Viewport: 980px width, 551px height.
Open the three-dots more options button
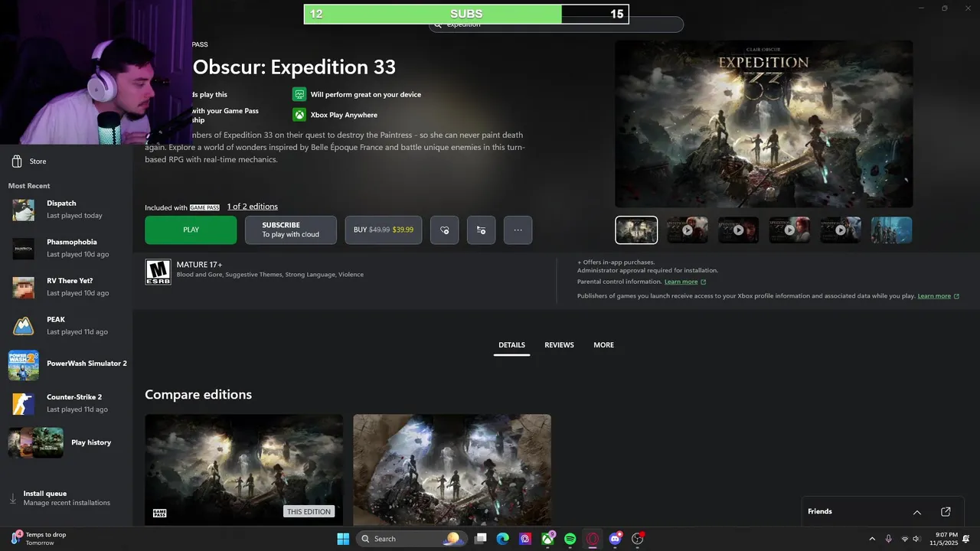518,230
